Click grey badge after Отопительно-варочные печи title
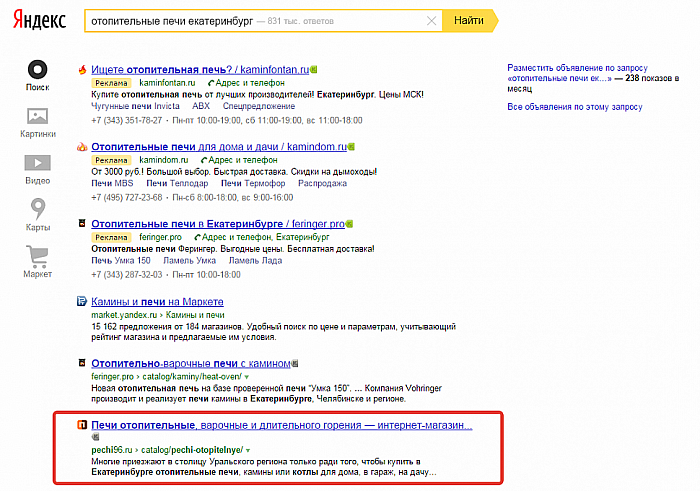This screenshot has height=491, width=700. click(295, 363)
